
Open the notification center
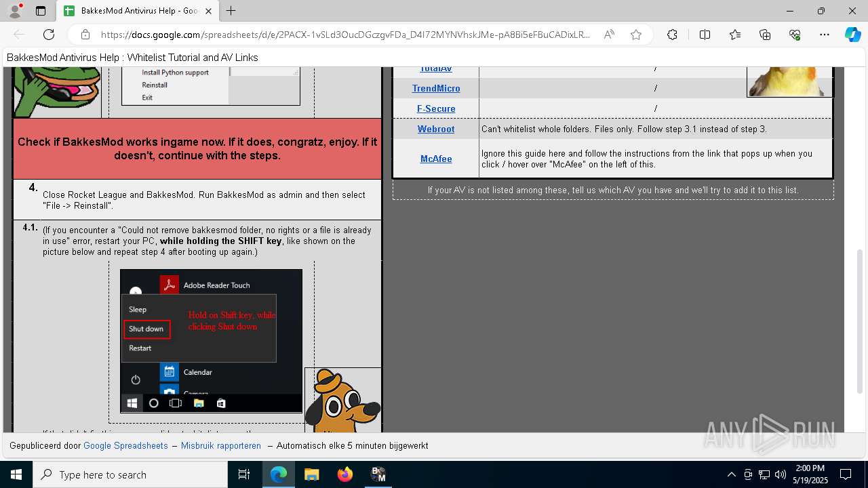pyautogui.click(x=846, y=474)
